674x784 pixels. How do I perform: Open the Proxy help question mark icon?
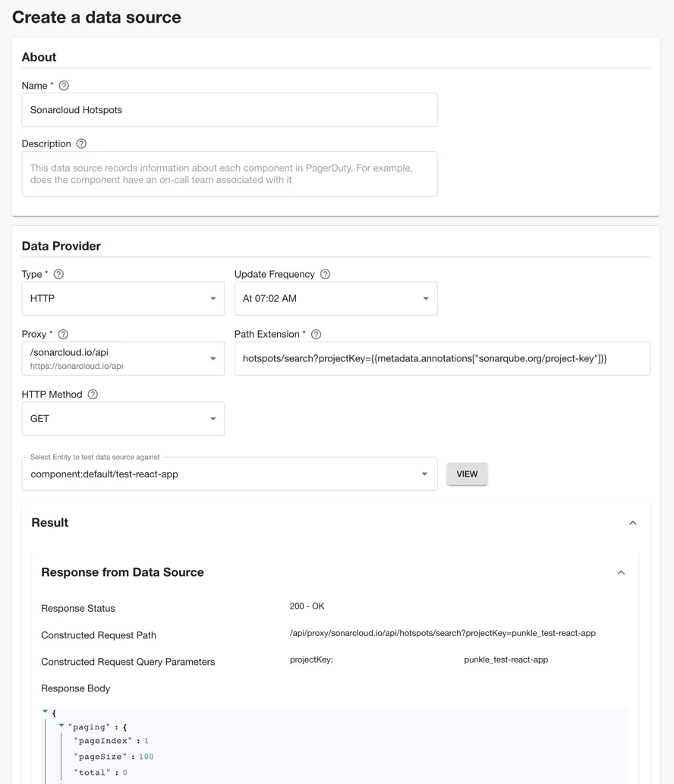click(x=65, y=334)
